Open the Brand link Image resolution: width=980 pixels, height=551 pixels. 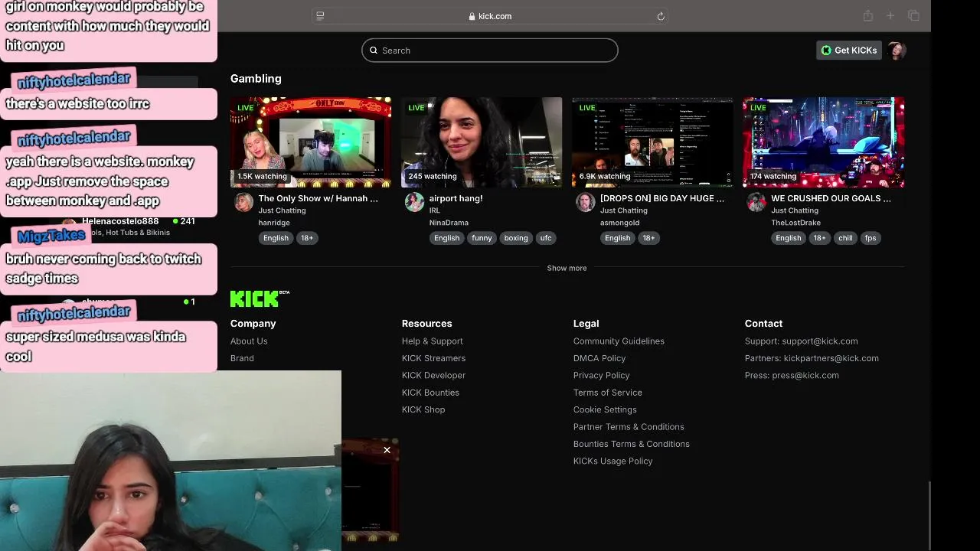point(242,358)
